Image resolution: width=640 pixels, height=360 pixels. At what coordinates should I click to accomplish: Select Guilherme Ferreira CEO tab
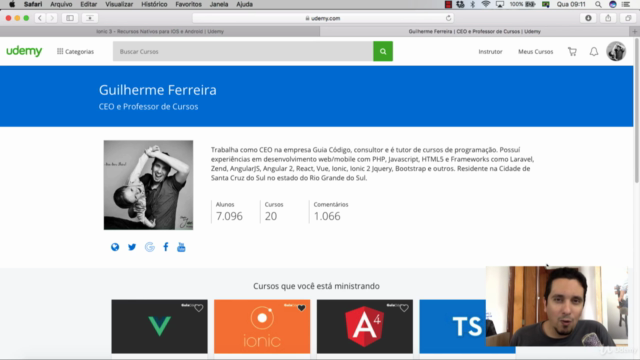tap(475, 31)
